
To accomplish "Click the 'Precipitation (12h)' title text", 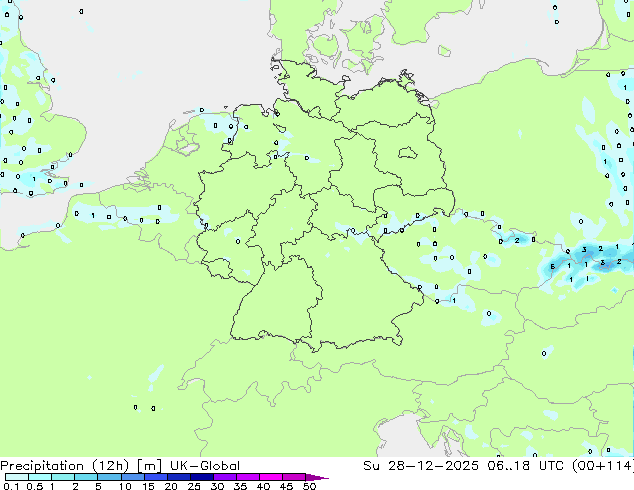I will point(65,466).
